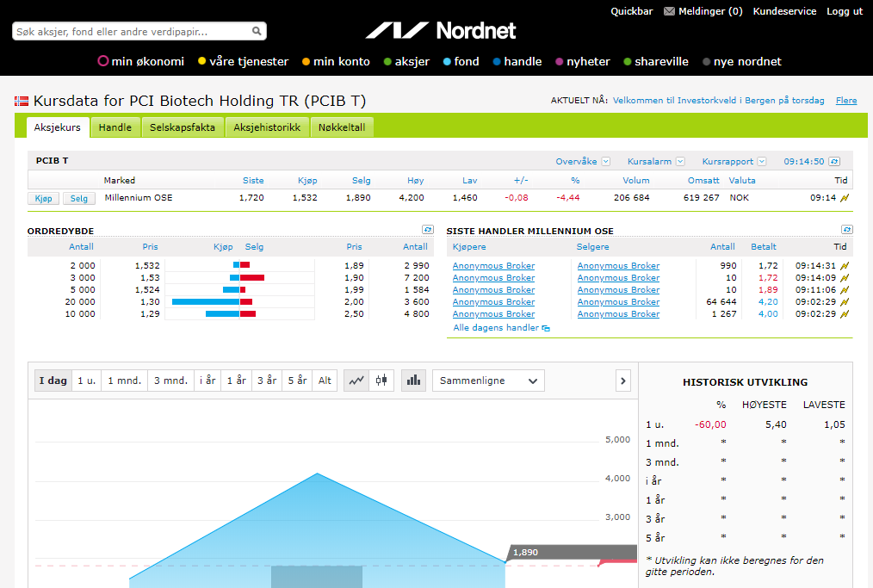This screenshot has height=588, width=873.
Task: Open the Investorkveld i Bergen news link
Action: click(718, 100)
